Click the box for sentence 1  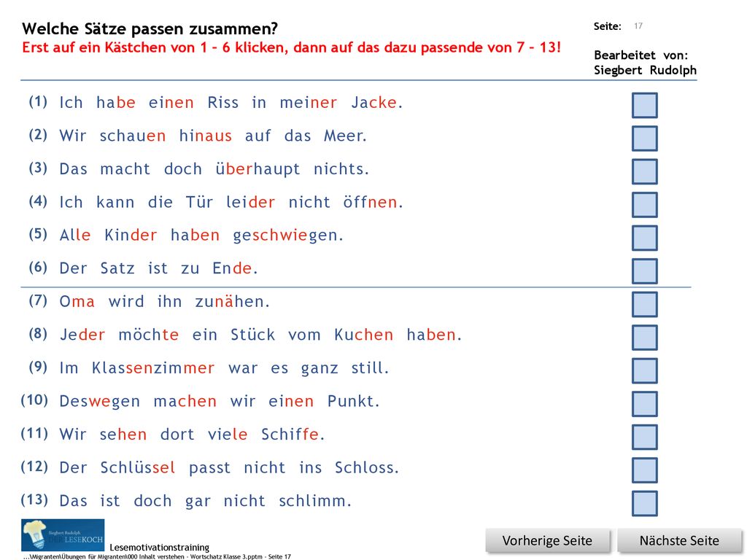click(x=645, y=105)
